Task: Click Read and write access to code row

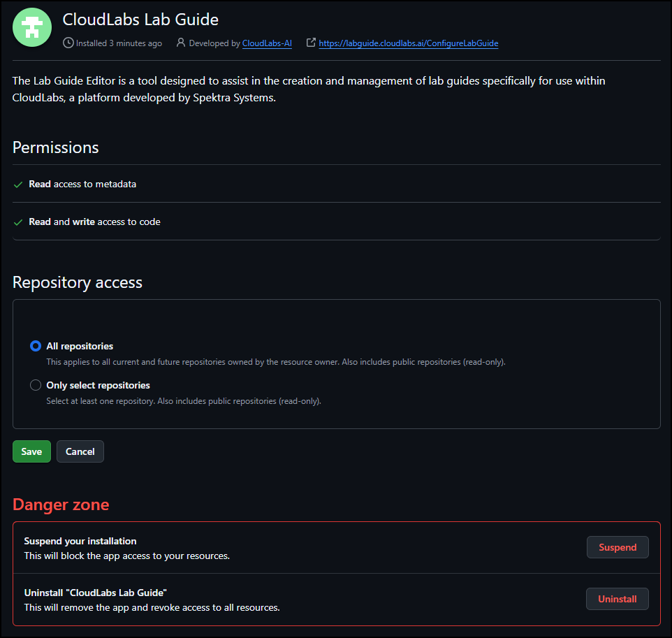Action: (337, 222)
